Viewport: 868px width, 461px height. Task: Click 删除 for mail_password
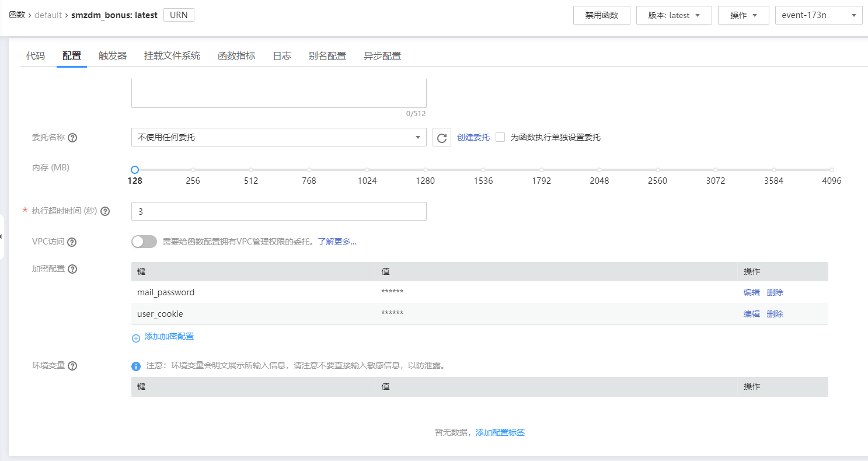775,292
